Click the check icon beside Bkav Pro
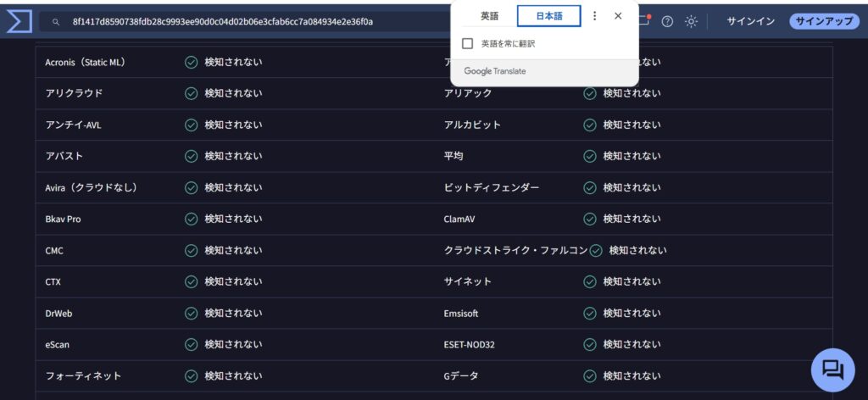 [x=191, y=219]
